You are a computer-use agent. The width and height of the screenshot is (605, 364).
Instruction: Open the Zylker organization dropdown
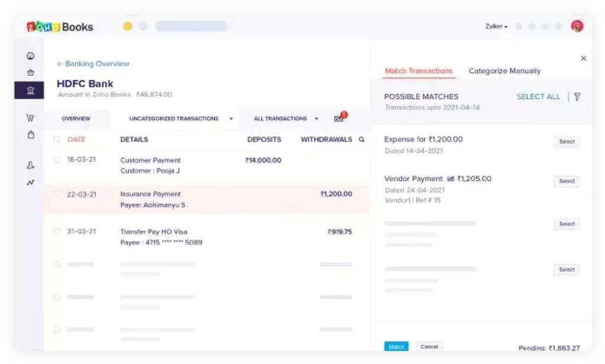[x=496, y=26]
